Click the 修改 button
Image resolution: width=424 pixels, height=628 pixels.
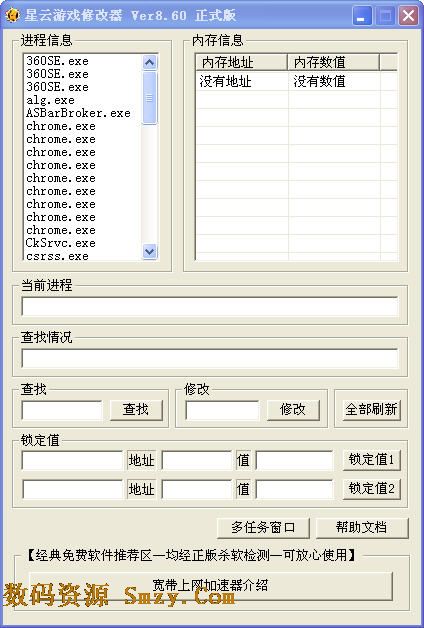293,410
